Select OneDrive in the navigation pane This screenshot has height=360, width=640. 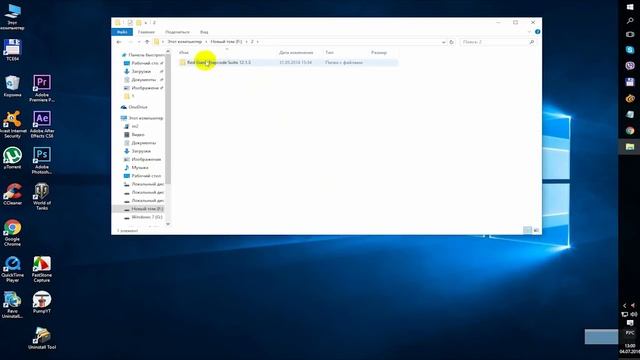pos(138,107)
